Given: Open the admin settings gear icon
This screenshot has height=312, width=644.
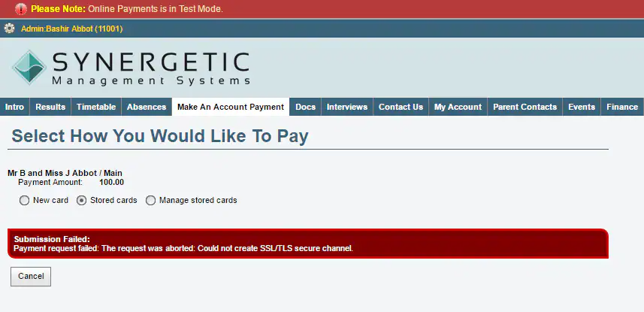Looking at the screenshot, I should point(9,29).
